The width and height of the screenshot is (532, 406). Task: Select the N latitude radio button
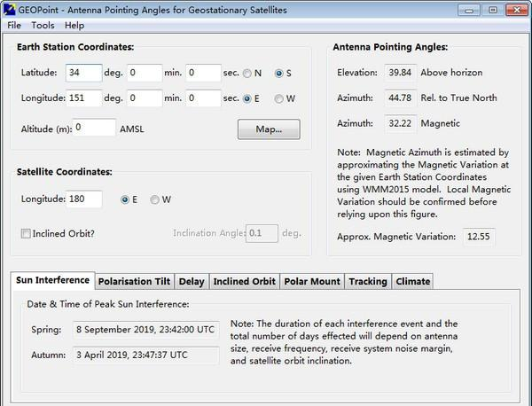[x=247, y=73]
